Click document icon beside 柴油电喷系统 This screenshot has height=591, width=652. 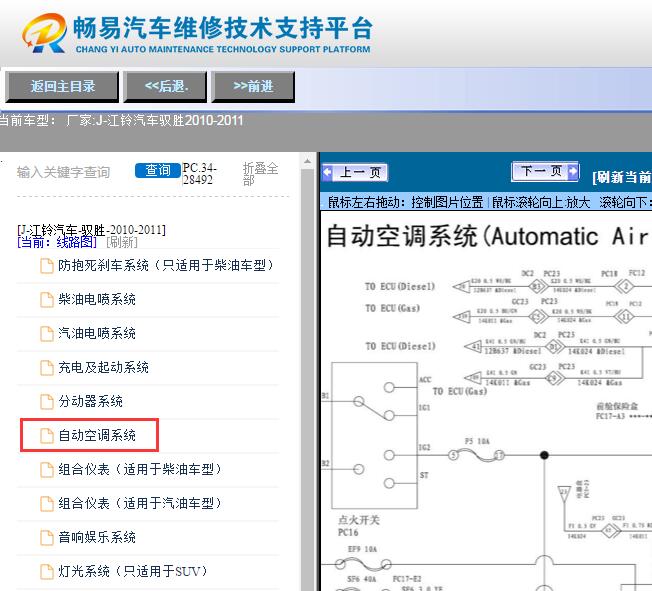(x=47, y=299)
